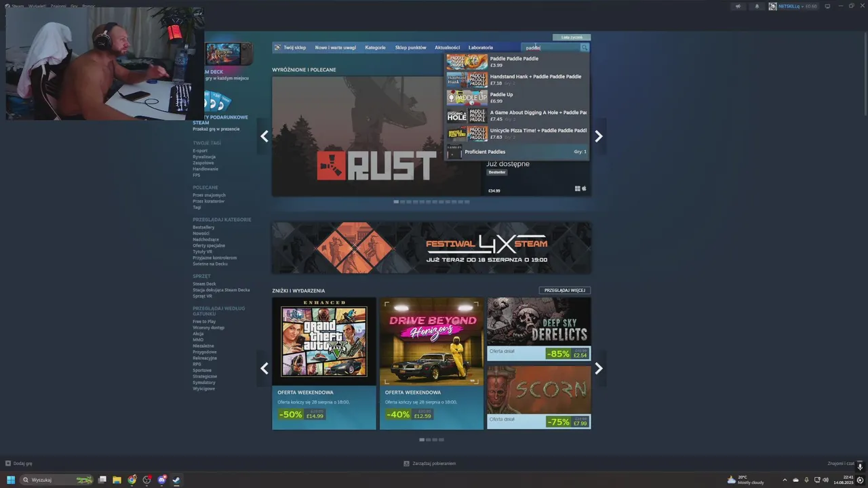Open 'Znajomi i czat' friends panel
Screen dimensions: 868x488
tap(841, 464)
